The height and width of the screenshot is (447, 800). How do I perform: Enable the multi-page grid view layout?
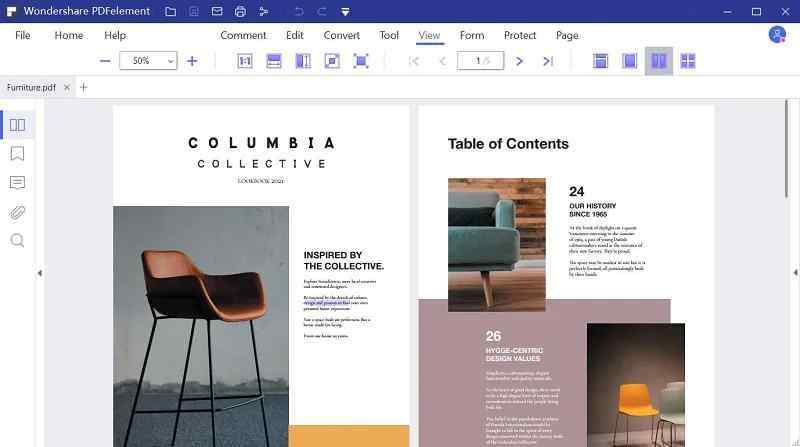[x=688, y=61]
